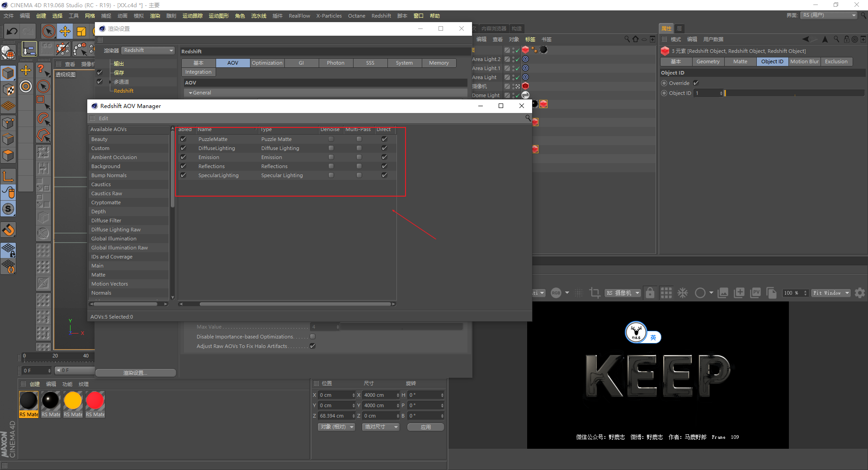Click the lasso selection tool icon
This screenshot has width=868, height=470.
(43, 119)
